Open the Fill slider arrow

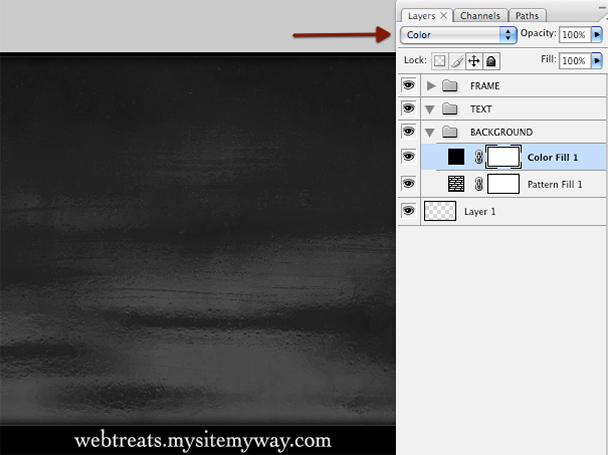tap(597, 61)
